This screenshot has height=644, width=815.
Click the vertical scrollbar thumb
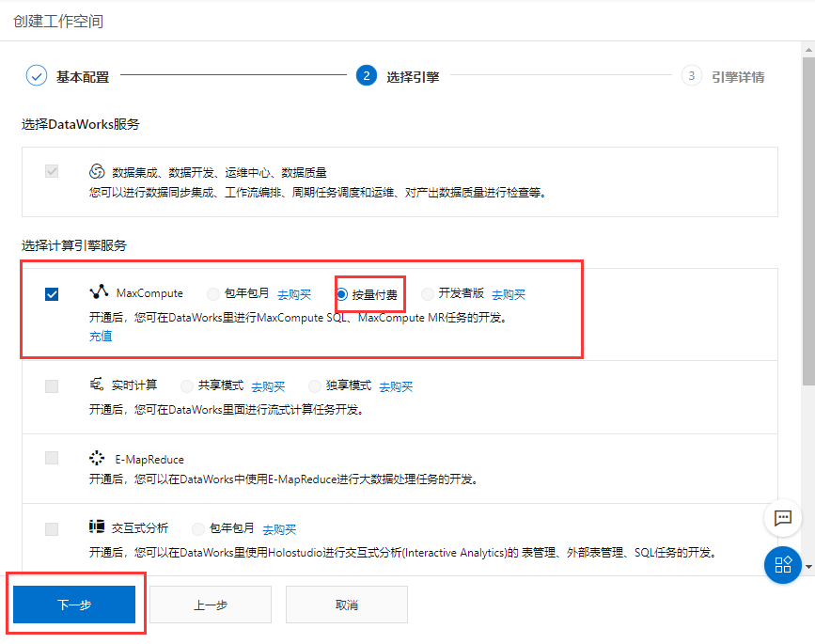[808, 221]
